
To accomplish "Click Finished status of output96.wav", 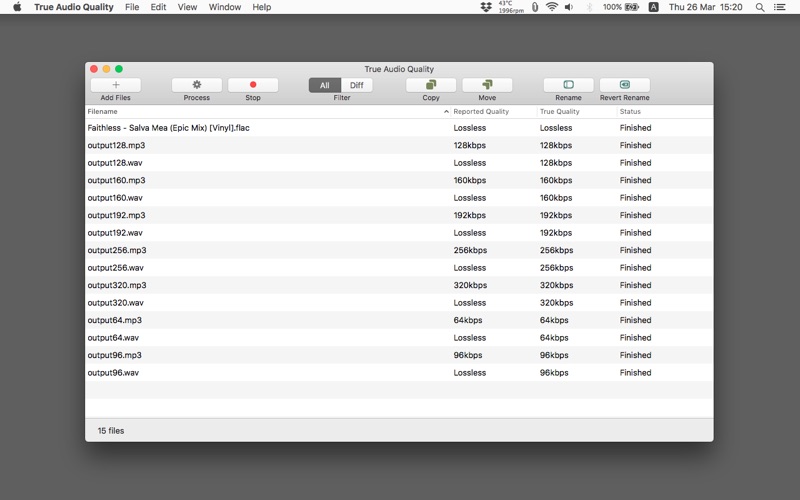I will point(635,372).
